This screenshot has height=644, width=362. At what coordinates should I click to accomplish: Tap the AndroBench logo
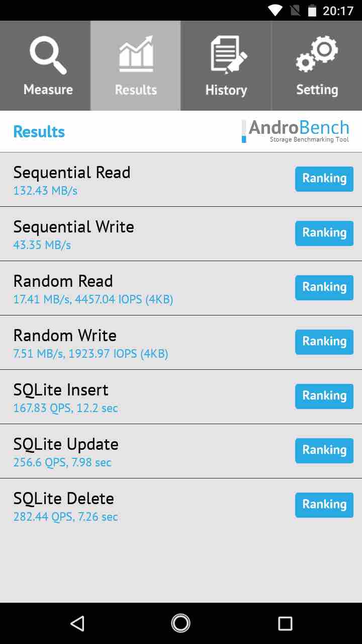click(295, 131)
